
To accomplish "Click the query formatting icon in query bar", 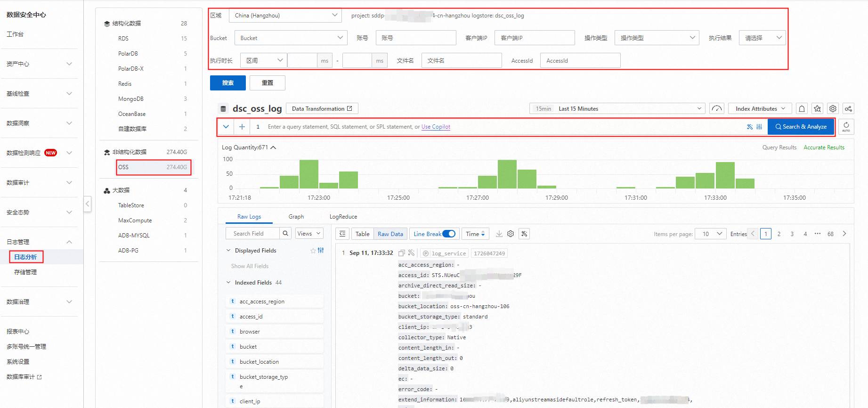I will tap(750, 127).
